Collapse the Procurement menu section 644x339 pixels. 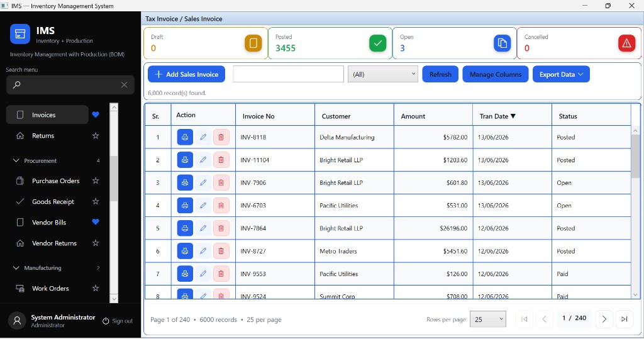pos(16,160)
